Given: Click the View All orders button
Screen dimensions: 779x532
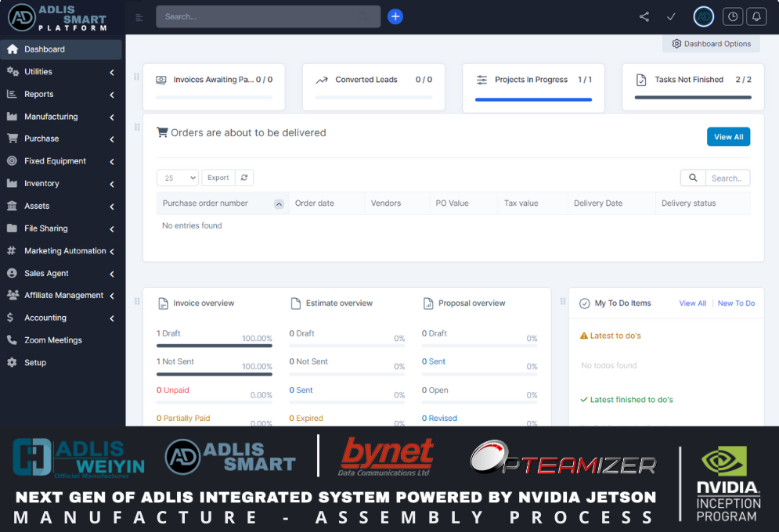Looking at the screenshot, I should (x=728, y=137).
